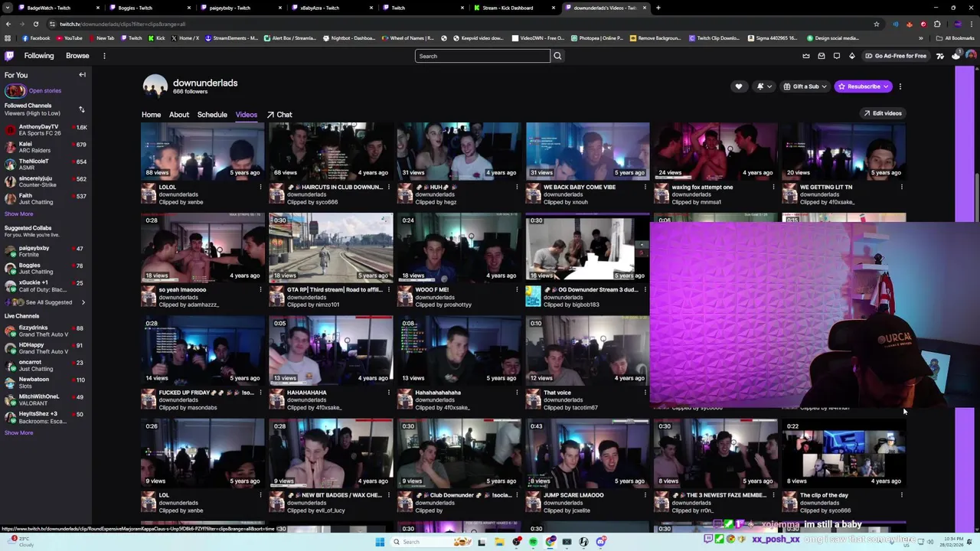Open the whispers chat bubble icon
Screen dimensions: 980x551
click(x=837, y=56)
